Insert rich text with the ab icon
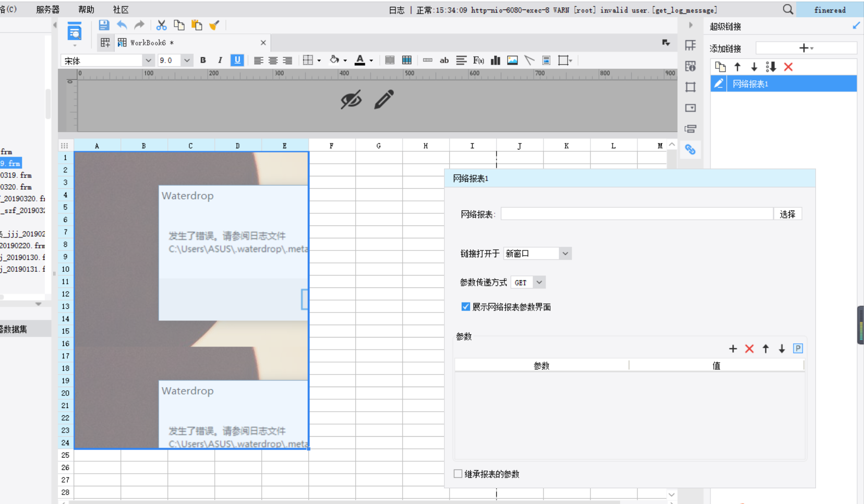The width and height of the screenshot is (864, 504). coord(445,61)
